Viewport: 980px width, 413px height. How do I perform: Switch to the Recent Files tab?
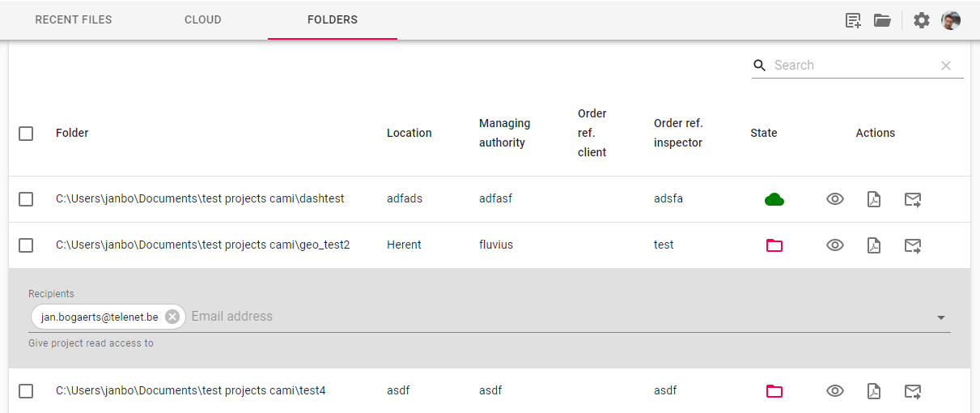[74, 19]
